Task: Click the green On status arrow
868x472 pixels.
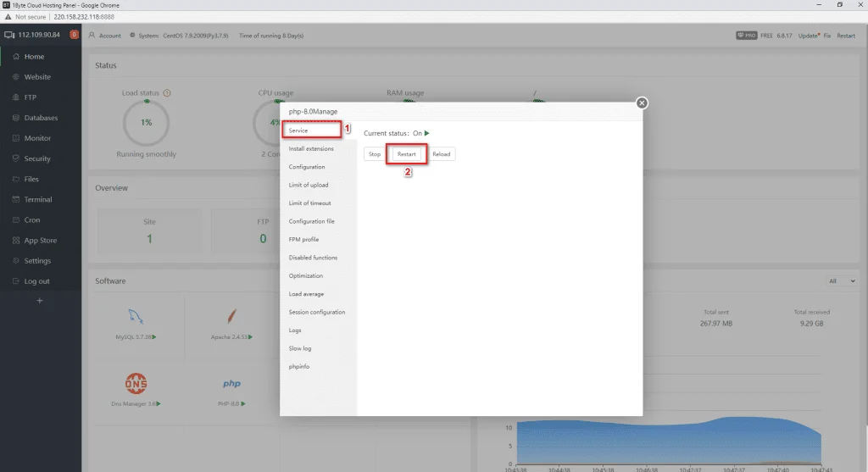Action: (427, 133)
